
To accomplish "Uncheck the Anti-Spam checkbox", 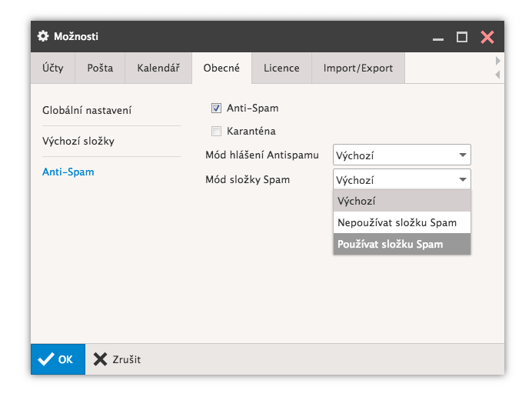I will 216,108.
